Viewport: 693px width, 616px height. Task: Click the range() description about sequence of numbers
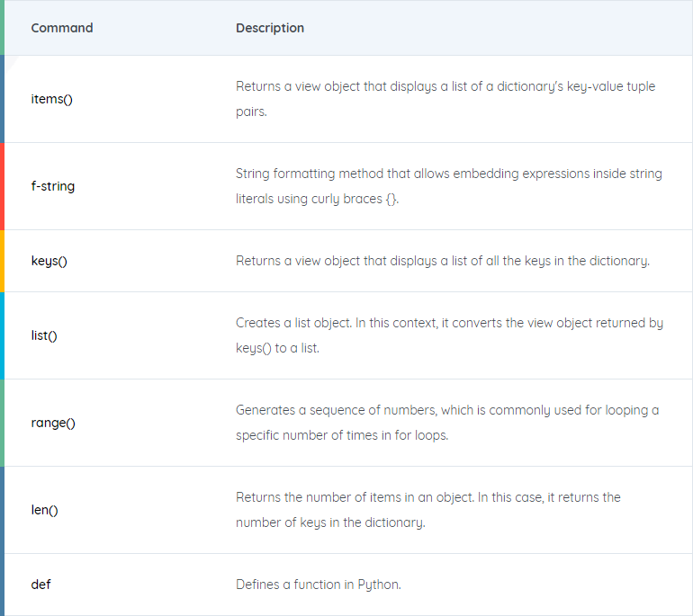[x=447, y=423]
